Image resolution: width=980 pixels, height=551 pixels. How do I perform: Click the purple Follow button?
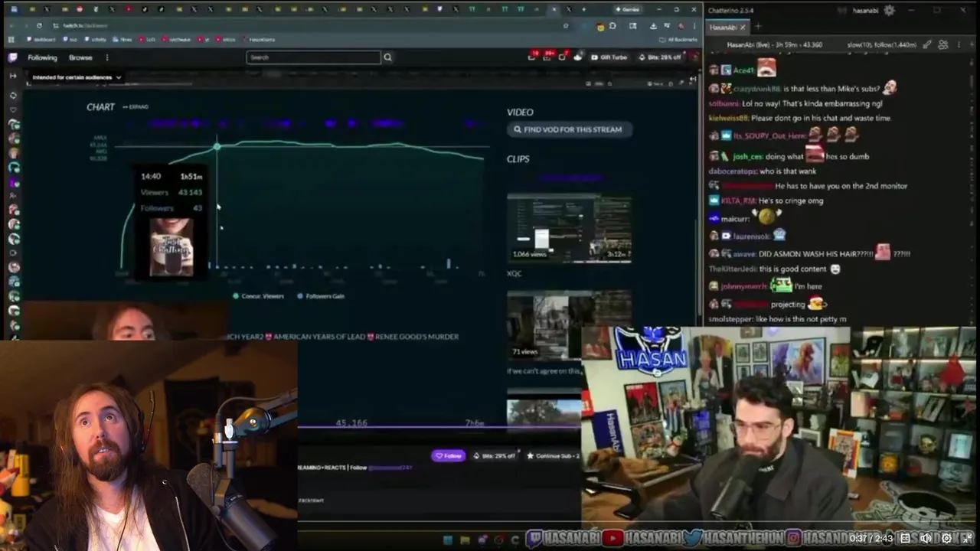tap(448, 456)
